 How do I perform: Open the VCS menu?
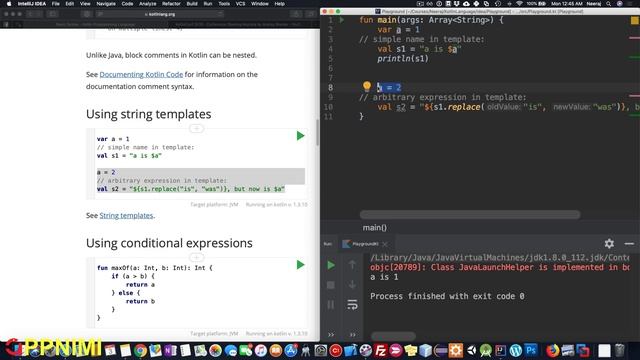coord(240,4)
